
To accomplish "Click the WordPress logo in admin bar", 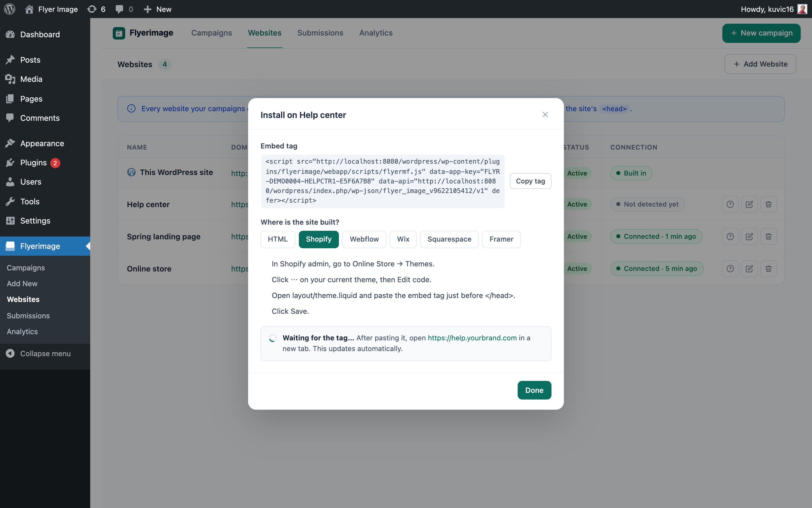I will [x=10, y=9].
